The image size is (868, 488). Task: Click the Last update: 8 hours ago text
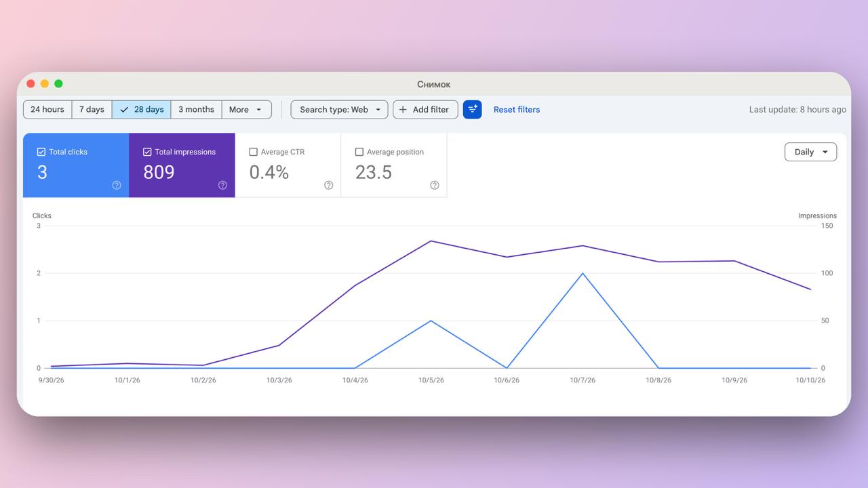pos(797,109)
